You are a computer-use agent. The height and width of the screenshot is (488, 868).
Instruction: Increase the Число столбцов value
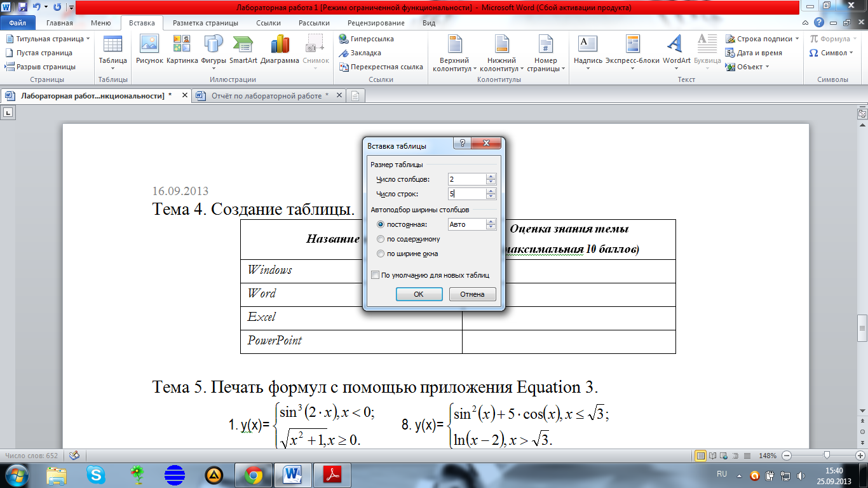coord(491,177)
